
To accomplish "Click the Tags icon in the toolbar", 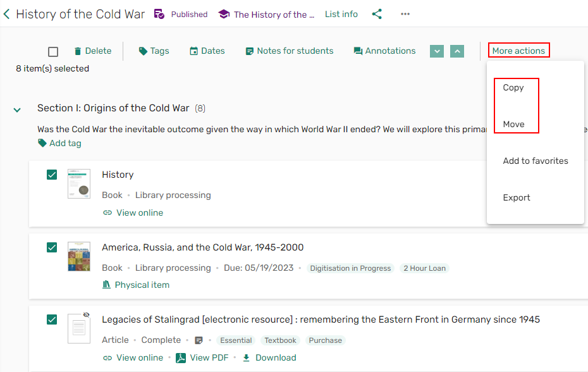I will [x=143, y=51].
